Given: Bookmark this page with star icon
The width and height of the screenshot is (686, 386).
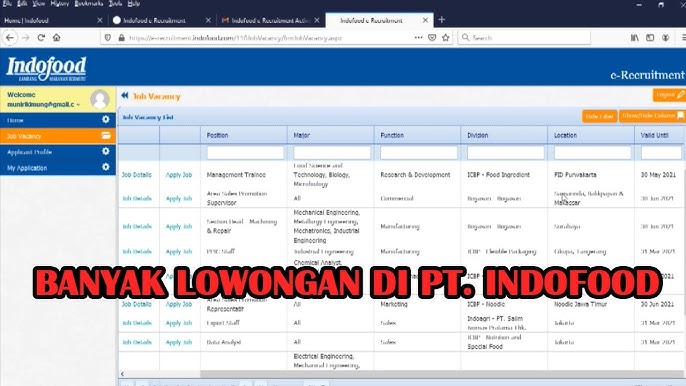Looking at the screenshot, I should coord(446,38).
